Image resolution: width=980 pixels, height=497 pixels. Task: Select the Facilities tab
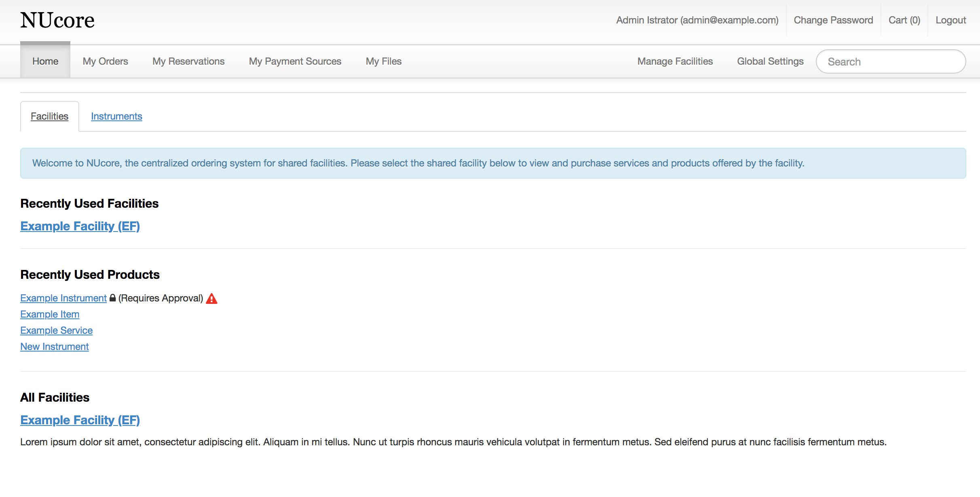tap(49, 116)
